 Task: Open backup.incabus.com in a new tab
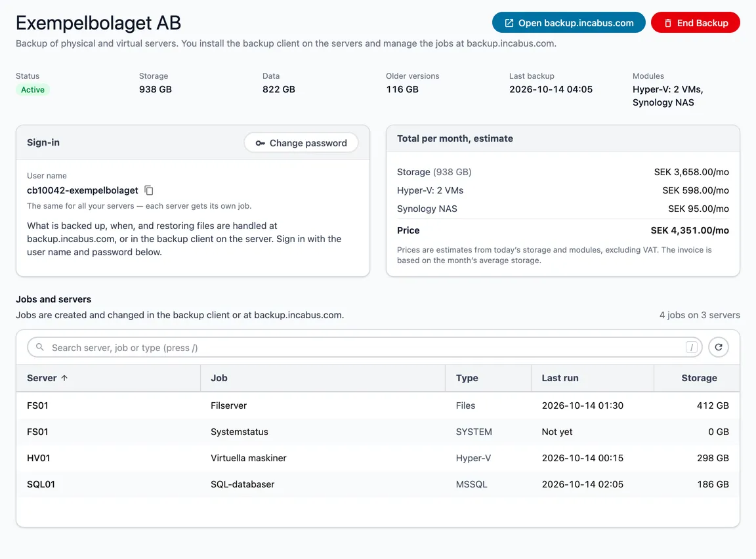click(x=569, y=23)
